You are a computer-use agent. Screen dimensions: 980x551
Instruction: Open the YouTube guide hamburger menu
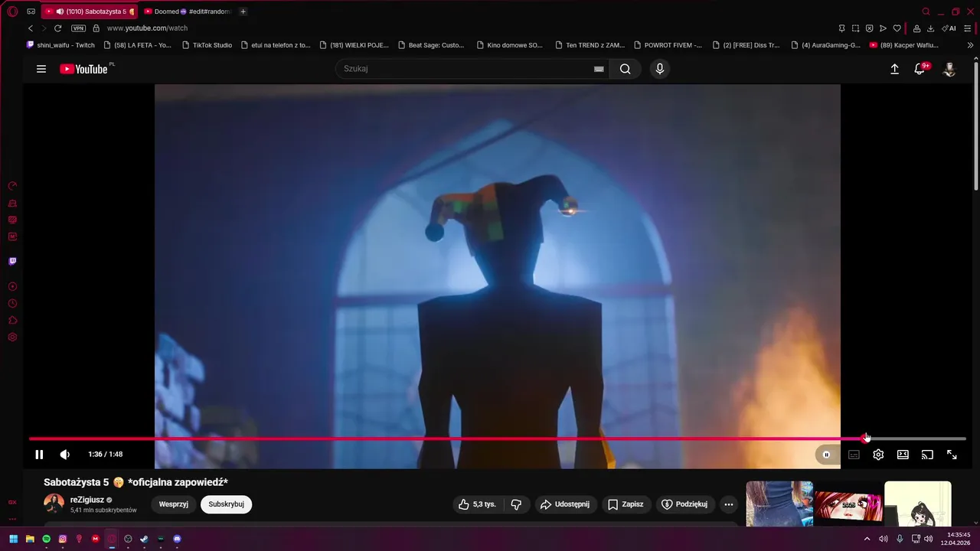pyautogui.click(x=41, y=69)
